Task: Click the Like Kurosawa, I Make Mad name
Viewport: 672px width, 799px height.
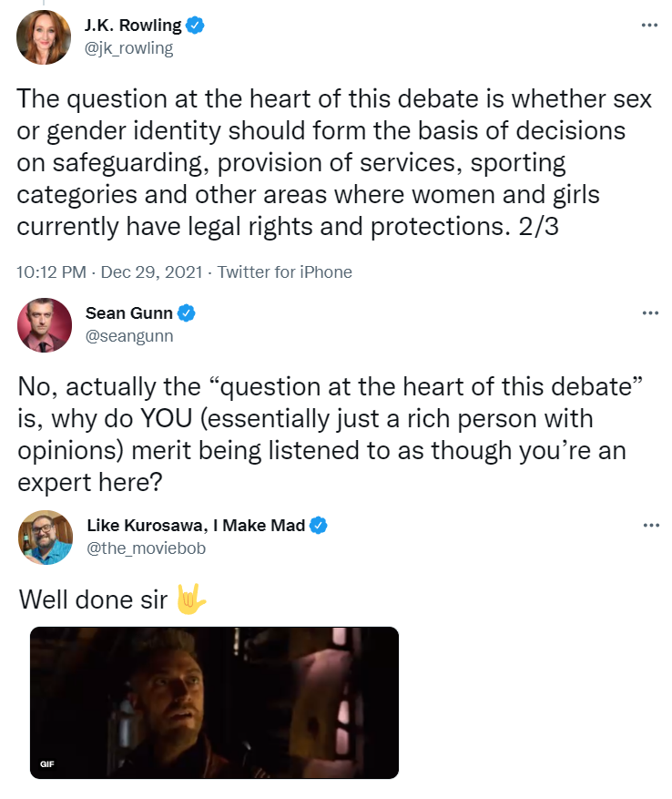Action: point(196,525)
